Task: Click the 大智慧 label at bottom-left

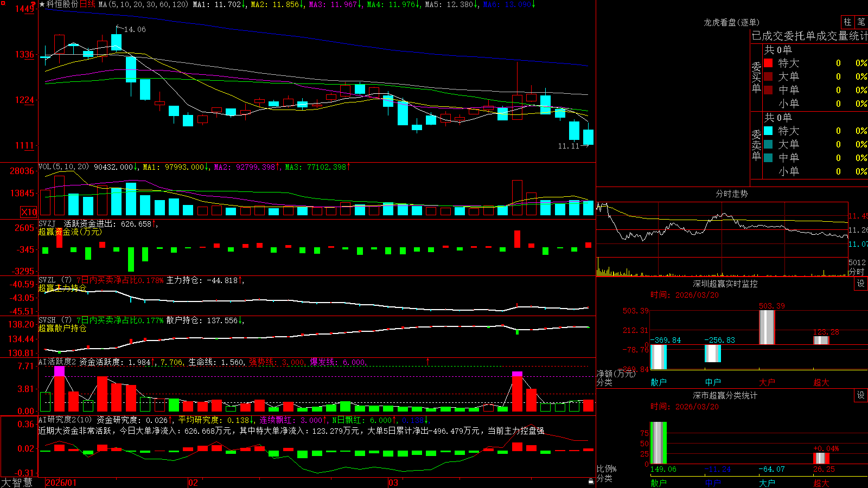Action: [17, 483]
